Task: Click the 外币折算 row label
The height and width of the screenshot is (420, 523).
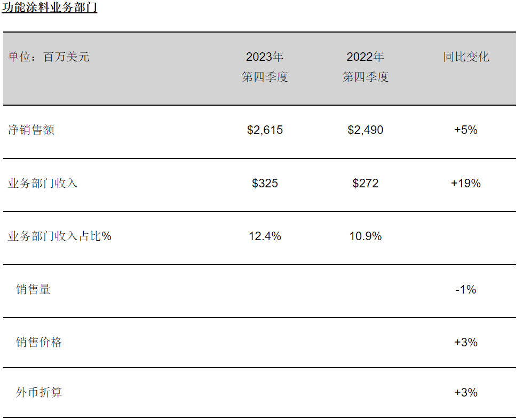Action: click(x=39, y=392)
